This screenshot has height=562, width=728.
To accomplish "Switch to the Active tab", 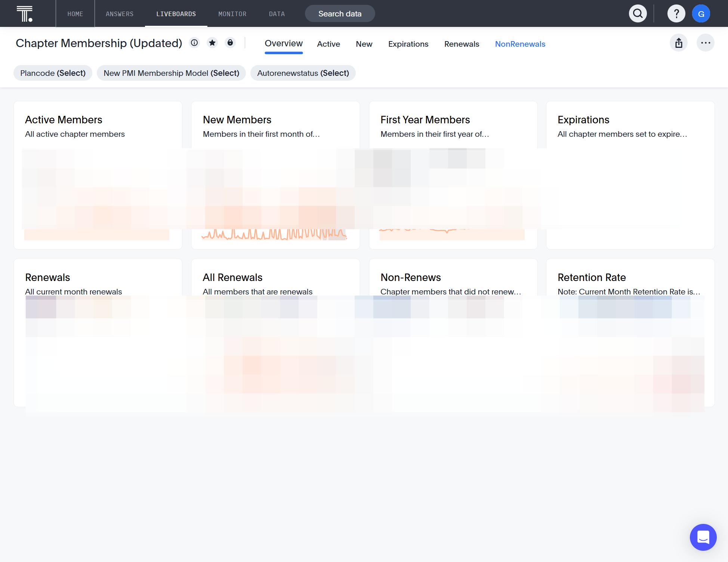I will coord(328,44).
